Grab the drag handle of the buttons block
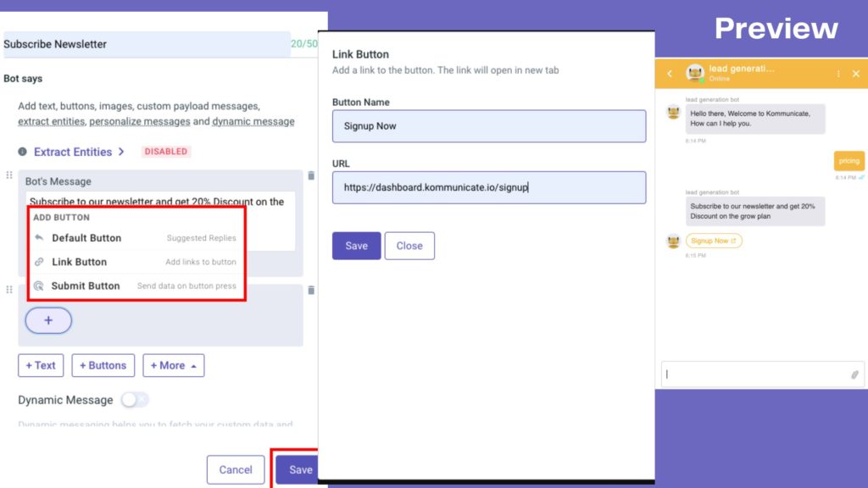Screen dimensions: 868x488 pyautogui.click(x=9, y=290)
